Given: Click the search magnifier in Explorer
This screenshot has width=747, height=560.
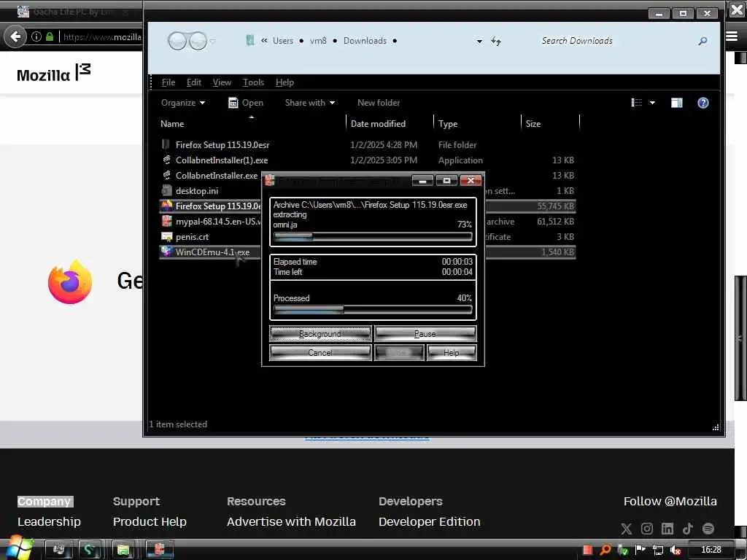Looking at the screenshot, I should pyautogui.click(x=703, y=41).
